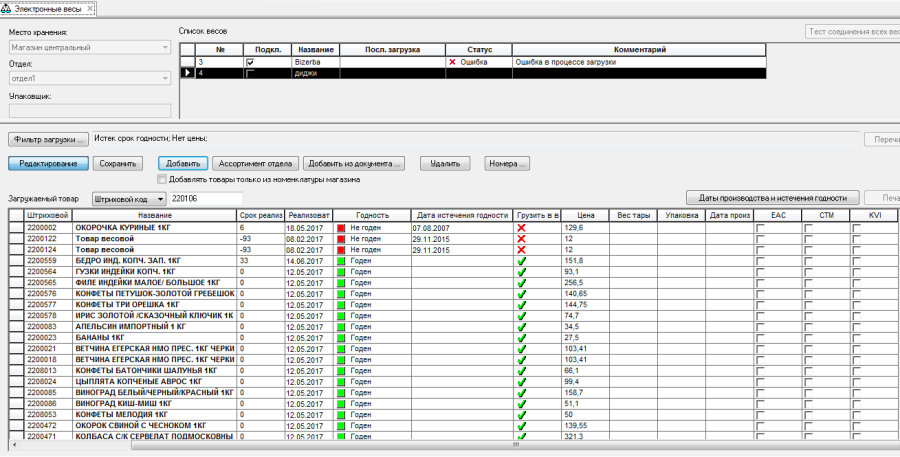900x457 pixels.
Task: Click Добавить из документа button
Action: [x=354, y=164]
